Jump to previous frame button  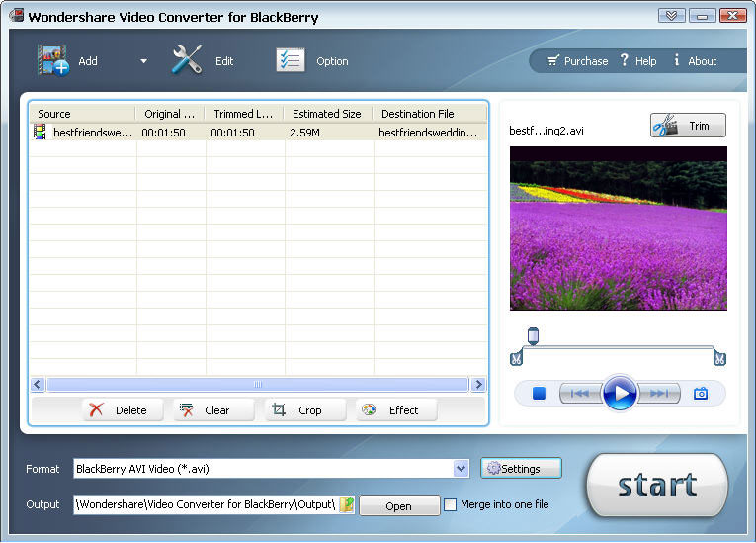580,394
